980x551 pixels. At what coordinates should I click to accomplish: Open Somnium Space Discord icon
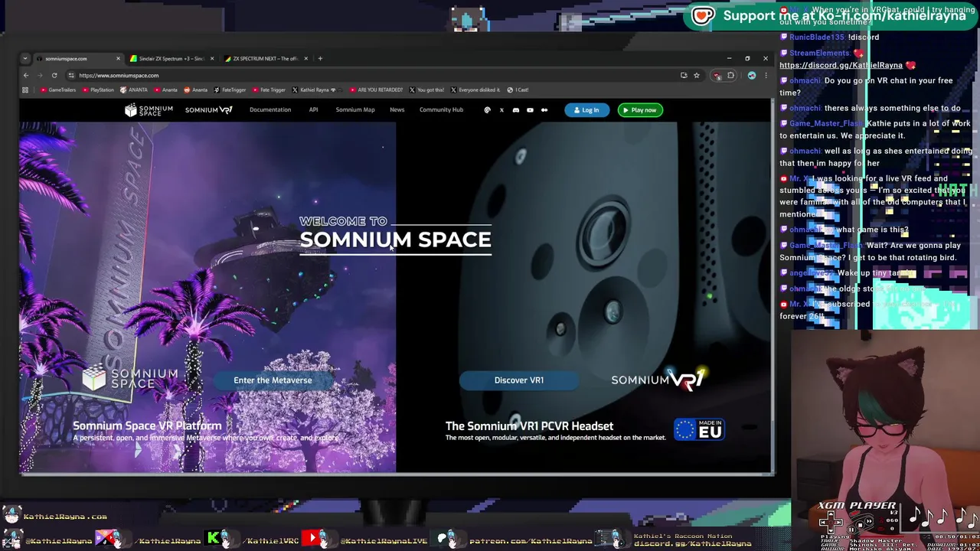click(516, 110)
